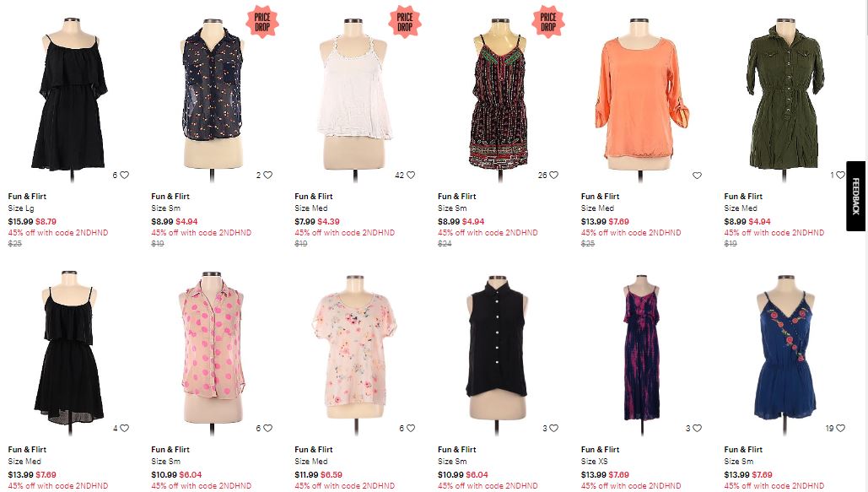Like the white camisole with 42 favorites
Viewport: 868px width, 492px height.
(411, 175)
